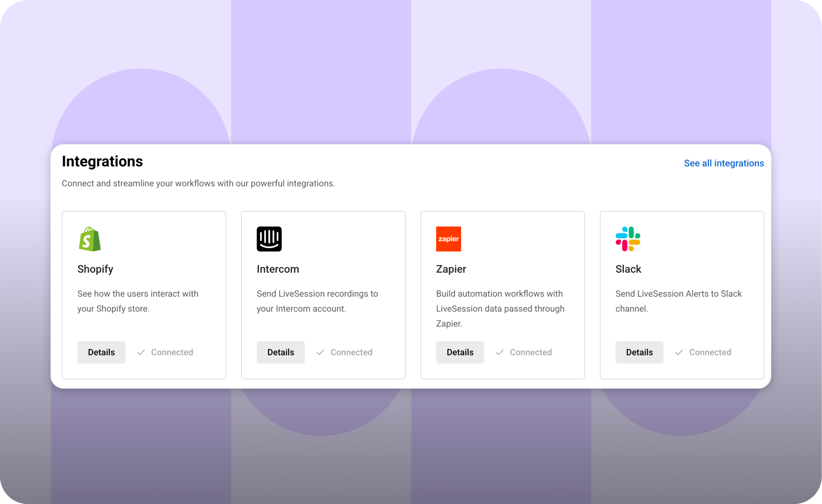This screenshot has height=504, width=822.
Task: Click the Integrations section heading
Action: [102, 162]
